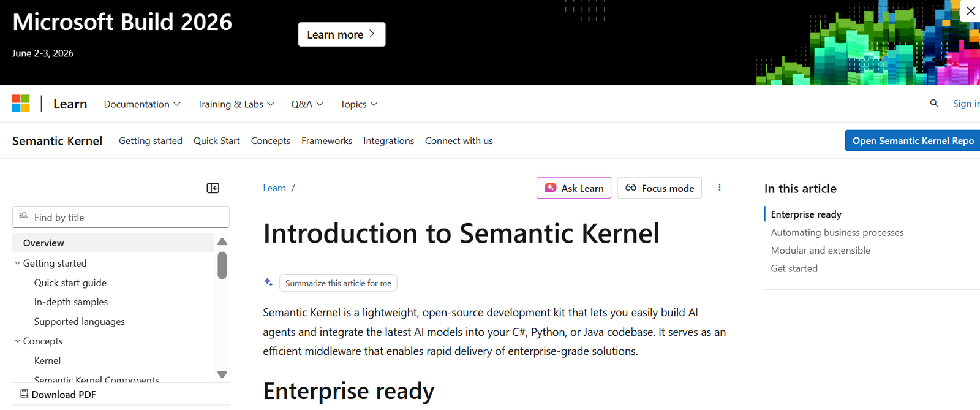980x410 pixels.
Task: Open the Getting started nav tab
Action: coord(151,141)
